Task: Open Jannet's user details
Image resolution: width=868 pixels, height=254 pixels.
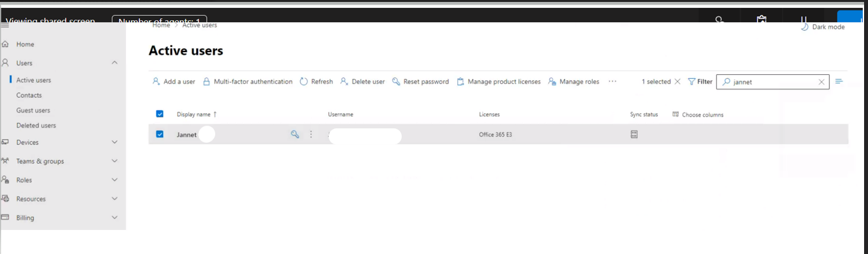Action: coord(187,135)
